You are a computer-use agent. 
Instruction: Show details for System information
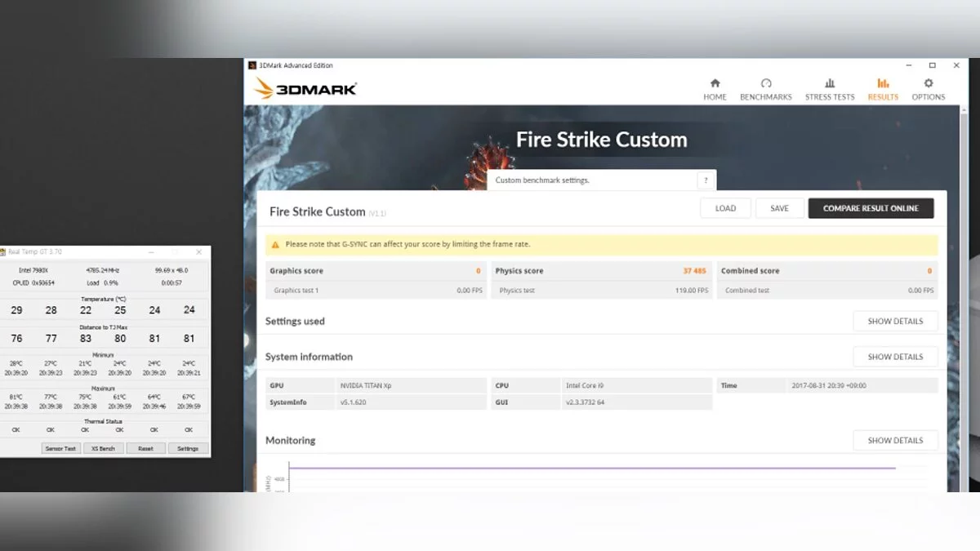pyautogui.click(x=895, y=357)
